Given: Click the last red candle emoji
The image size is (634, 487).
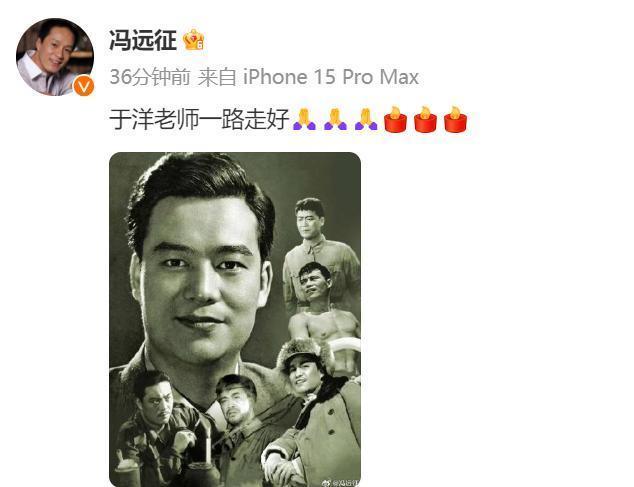Looking at the screenshot, I should point(455,119).
